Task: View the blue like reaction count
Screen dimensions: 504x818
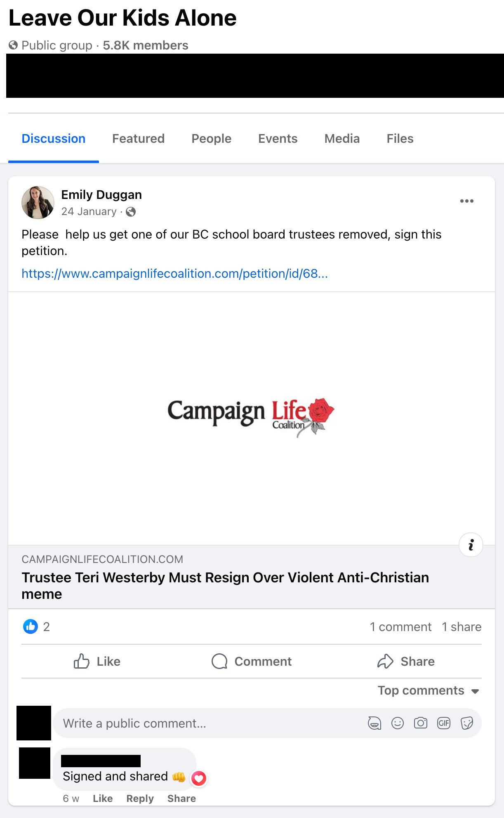Action: click(x=36, y=627)
